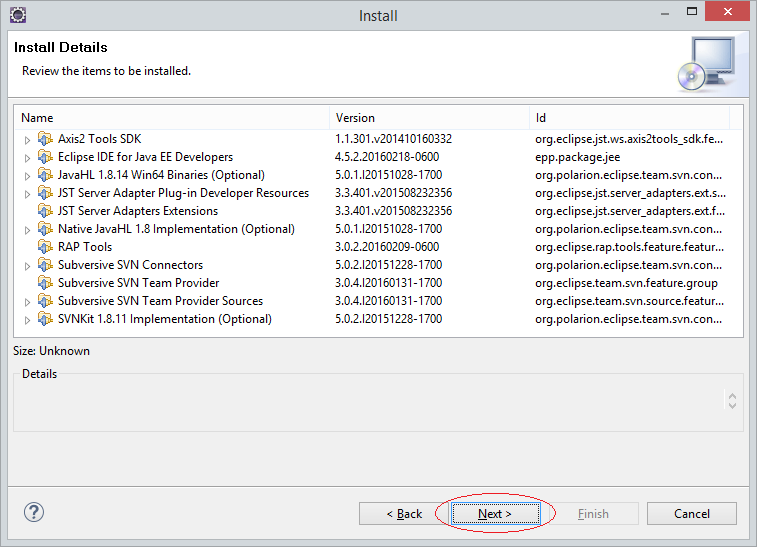Go to the next step with Next button
This screenshot has height=547, width=757.
pos(495,514)
